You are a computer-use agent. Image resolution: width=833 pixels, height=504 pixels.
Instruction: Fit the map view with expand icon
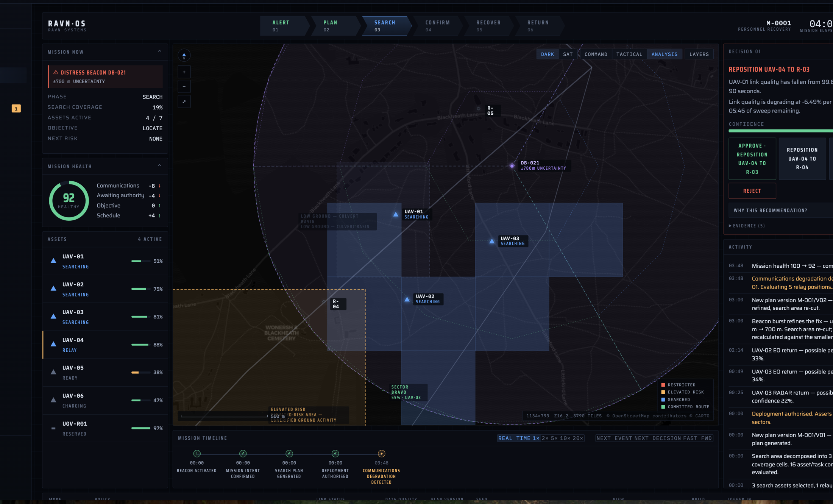point(184,101)
